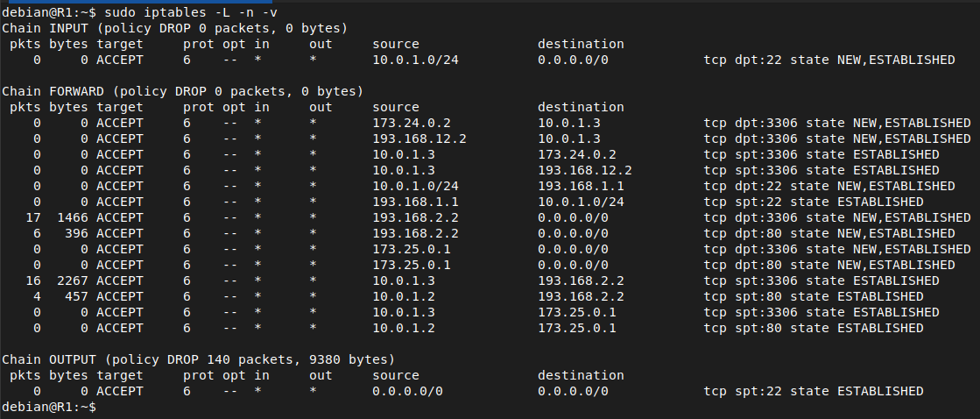980x419 pixels.
Task: Click the 'Chain OUTPUT' header with 140 packets
Action: pos(198,359)
